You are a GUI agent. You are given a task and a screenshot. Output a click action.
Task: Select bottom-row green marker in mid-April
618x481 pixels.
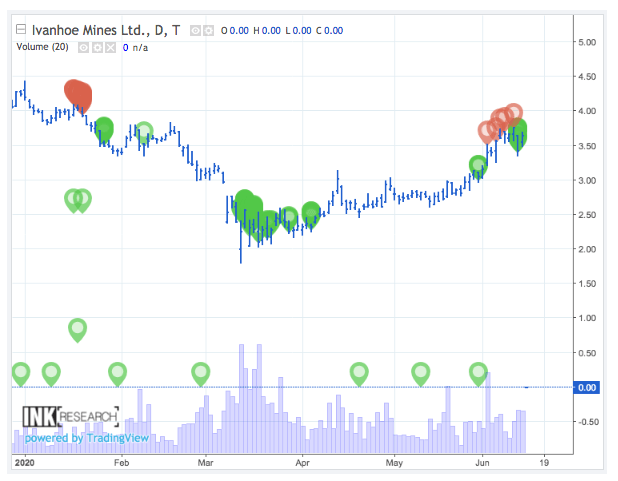(359, 374)
